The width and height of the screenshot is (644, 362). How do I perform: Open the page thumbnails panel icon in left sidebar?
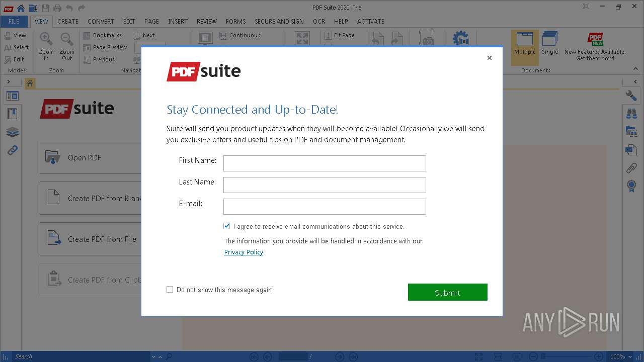(13, 96)
